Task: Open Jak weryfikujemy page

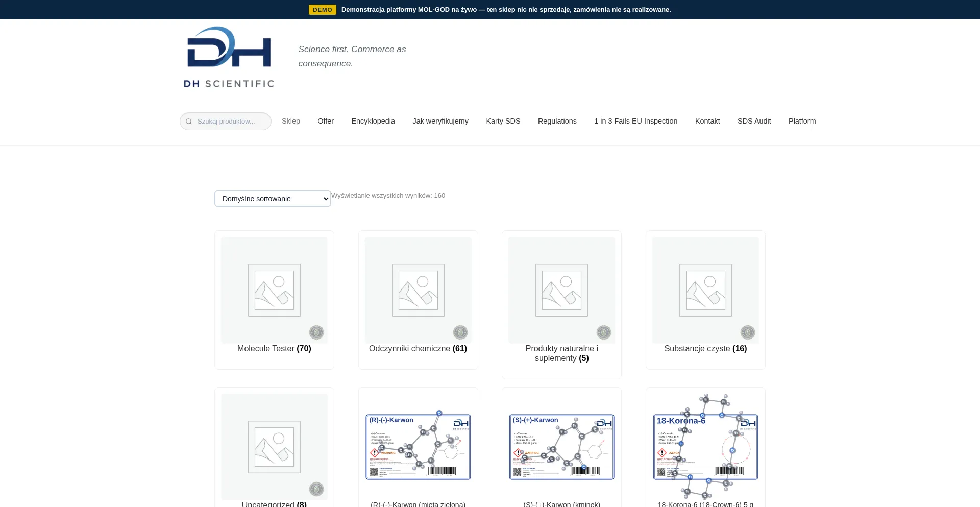Action: [440, 121]
